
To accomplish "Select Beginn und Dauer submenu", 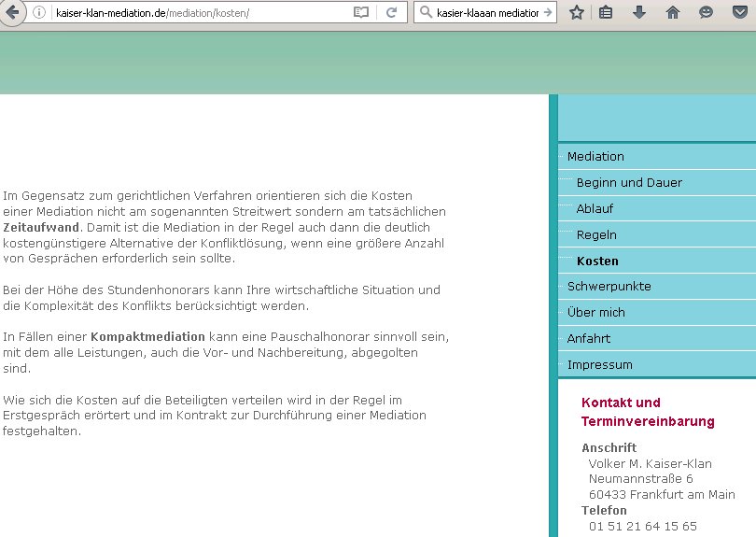I will point(629,182).
